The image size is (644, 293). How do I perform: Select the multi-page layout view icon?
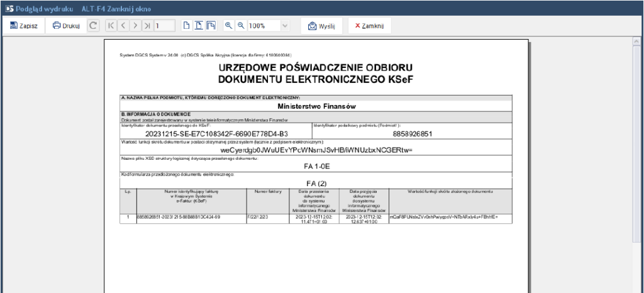[211, 26]
